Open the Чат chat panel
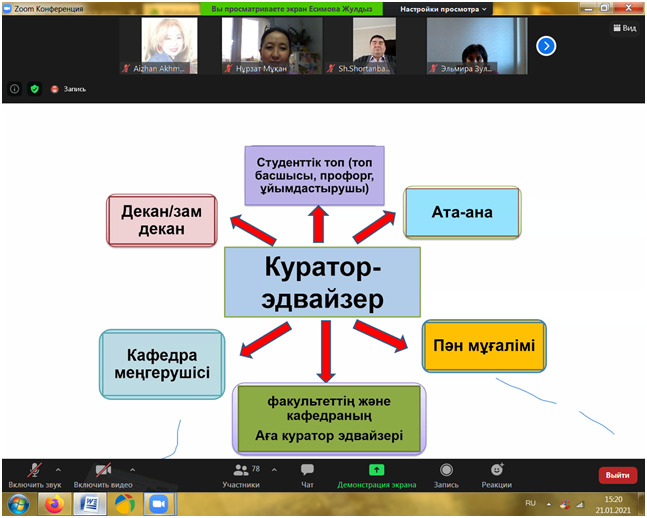647x518 pixels. coord(308,474)
